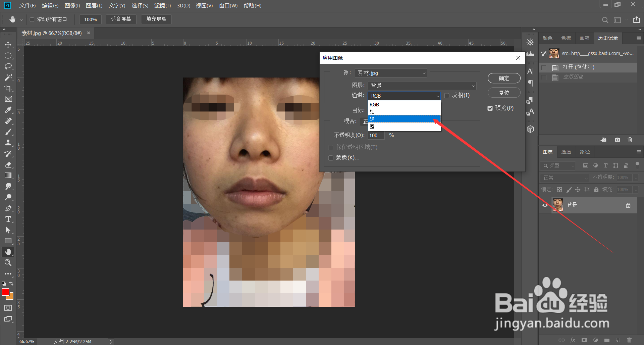Open the 图层 dropdown showing 背景
644x345 pixels.
422,86
